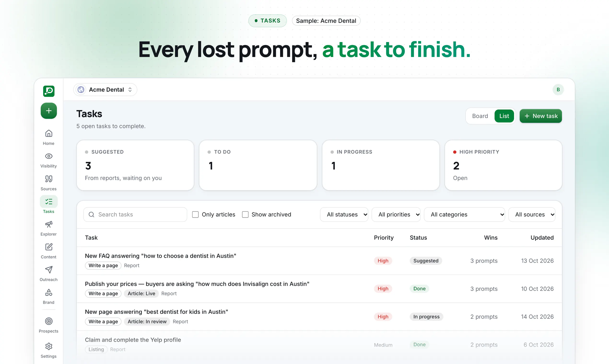This screenshot has height=364, width=609.
Task: Open the Suggested summary card
Action: (135, 165)
